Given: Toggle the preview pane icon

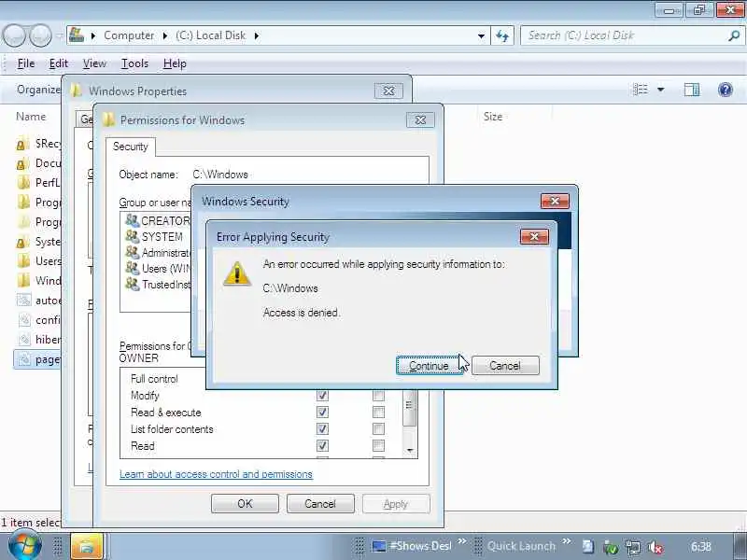Looking at the screenshot, I should (692, 90).
